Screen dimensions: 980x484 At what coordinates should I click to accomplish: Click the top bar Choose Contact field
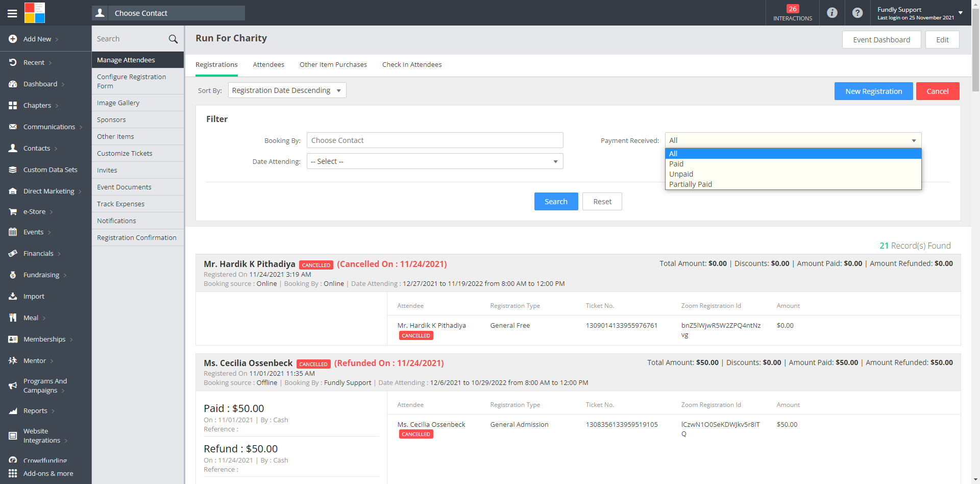[177, 13]
